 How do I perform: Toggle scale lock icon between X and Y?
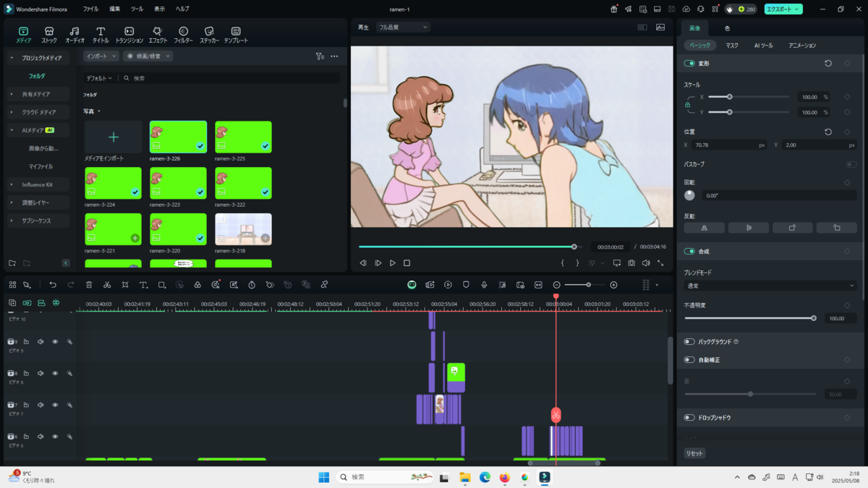(688, 105)
